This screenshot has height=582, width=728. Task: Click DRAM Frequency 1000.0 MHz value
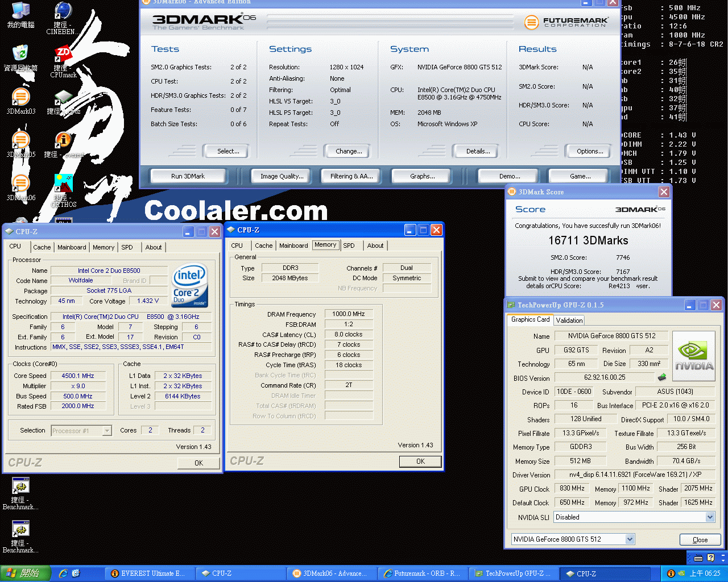[x=349, y=314]
